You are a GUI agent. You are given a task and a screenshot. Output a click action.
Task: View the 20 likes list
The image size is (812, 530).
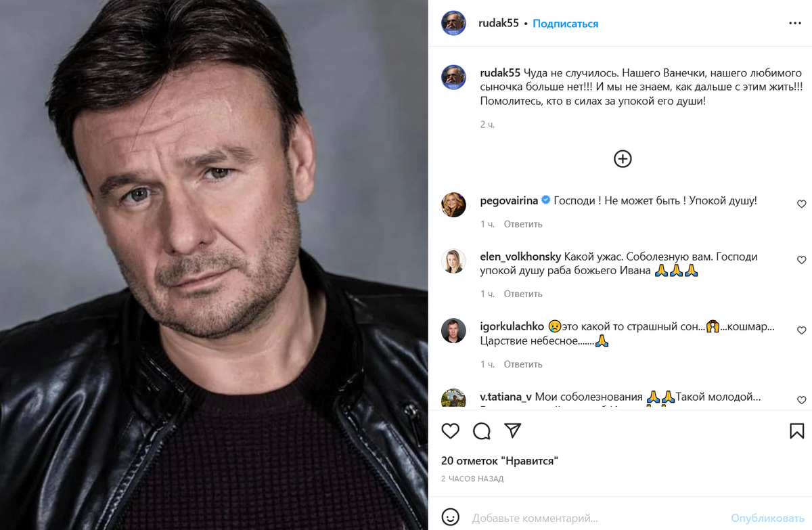point(499,461)
